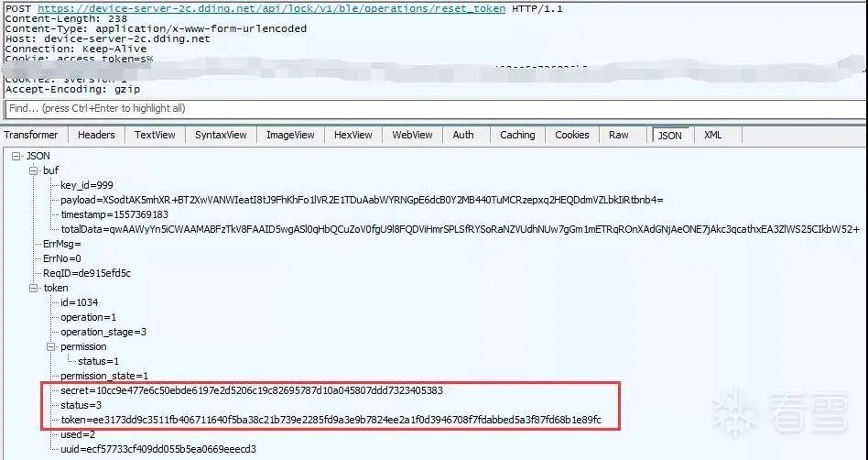Select the ErrMsg= tree row
Image resolution: width=868 pixels, height=460 pixels.
click(x=62, y=244)
